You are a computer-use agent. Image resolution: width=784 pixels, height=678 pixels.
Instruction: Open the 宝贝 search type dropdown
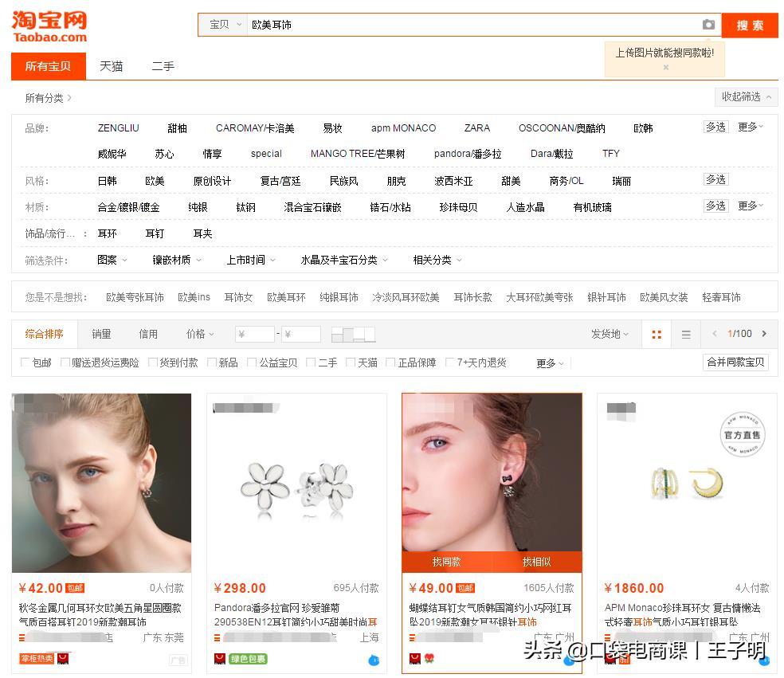click(x=225, y=25)
